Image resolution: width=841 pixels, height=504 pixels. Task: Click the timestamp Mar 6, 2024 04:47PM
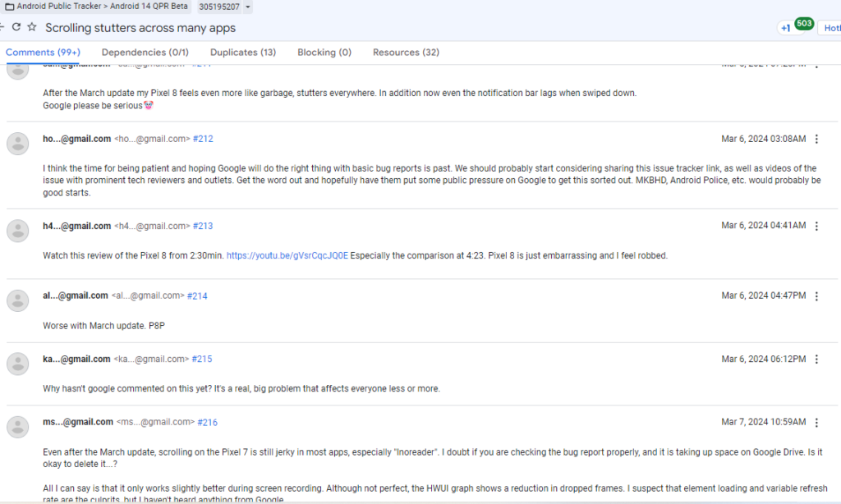(763, 296)
